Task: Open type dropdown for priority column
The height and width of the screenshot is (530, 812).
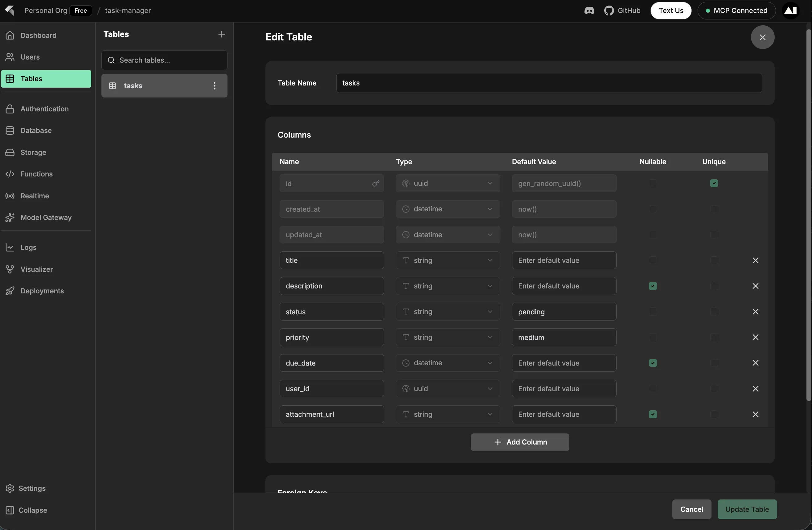Action: pos(448,337)
